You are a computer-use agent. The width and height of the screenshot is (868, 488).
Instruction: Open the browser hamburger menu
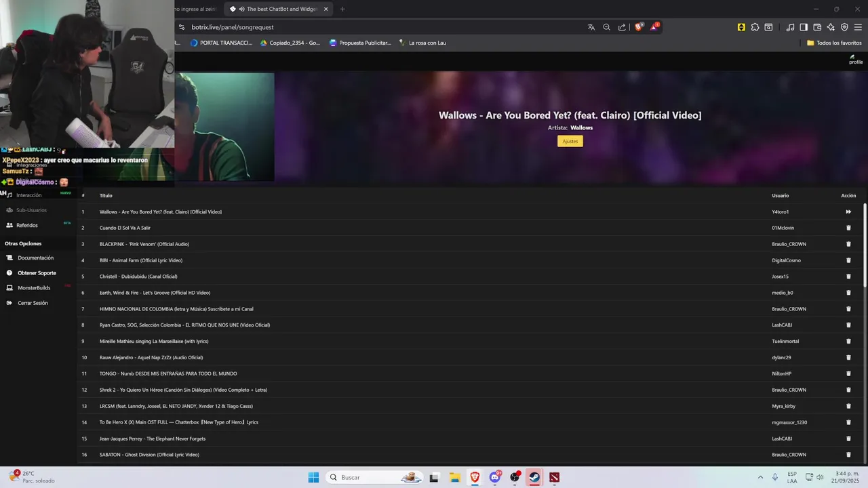(x=858, y=27)
